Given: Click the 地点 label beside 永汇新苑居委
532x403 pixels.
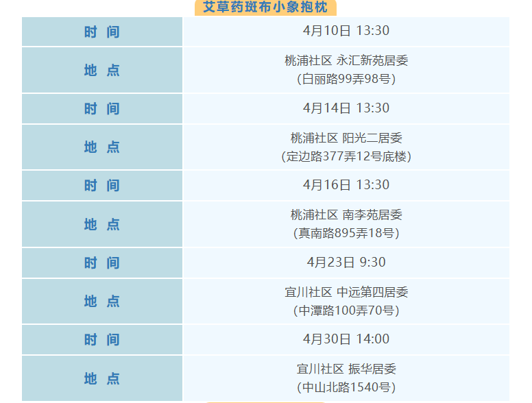Looking at the screenshot, I should coord(102,70).
